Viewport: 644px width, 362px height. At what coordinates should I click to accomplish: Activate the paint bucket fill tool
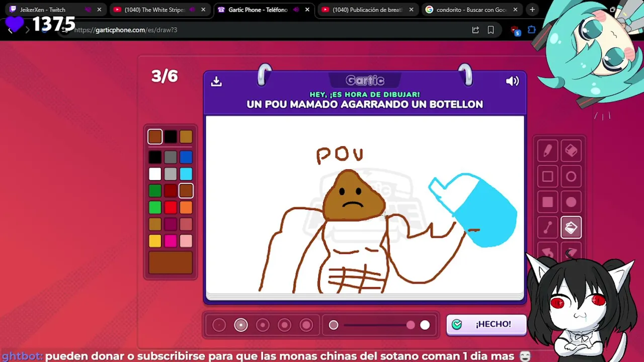point(571,228)
